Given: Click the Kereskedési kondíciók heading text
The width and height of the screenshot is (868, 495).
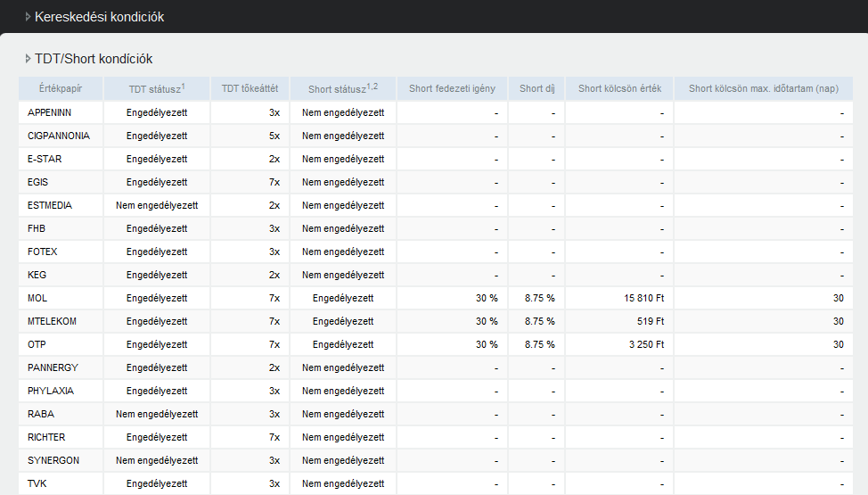Looking at the screenshot, I should tap(99, 17).
